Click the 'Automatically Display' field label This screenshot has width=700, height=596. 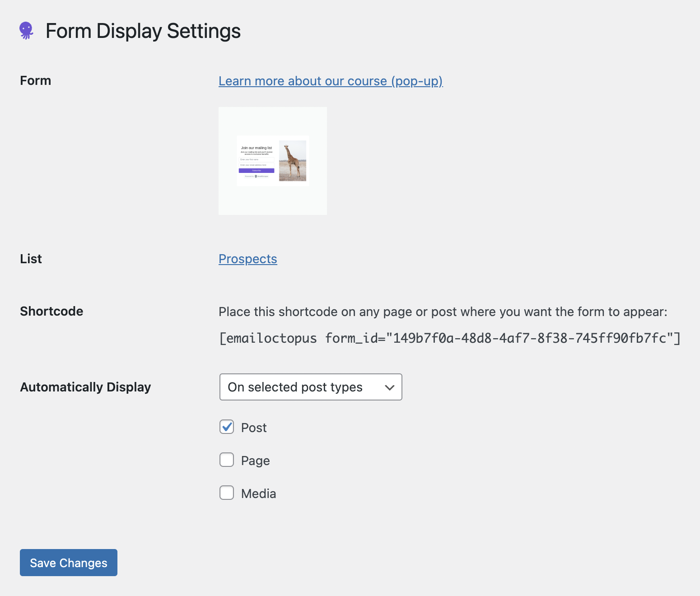pos(85,387)
